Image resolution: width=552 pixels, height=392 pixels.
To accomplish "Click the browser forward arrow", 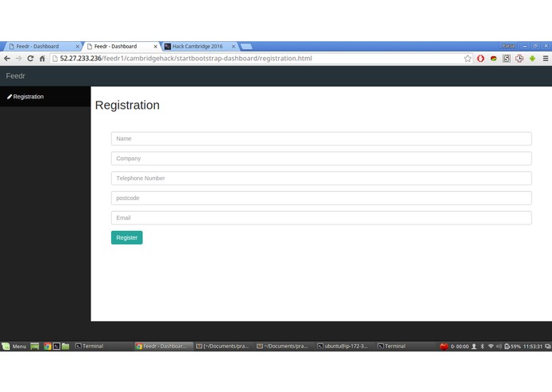I will [18, 59].
